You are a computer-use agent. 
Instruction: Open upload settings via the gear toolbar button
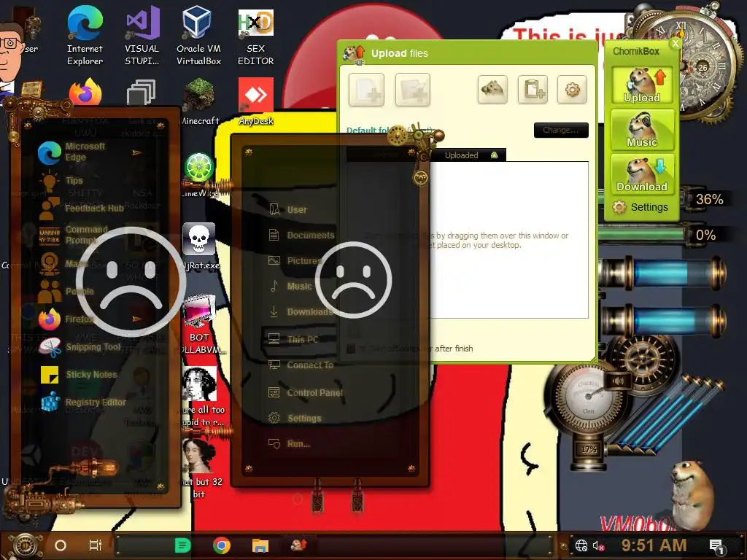tap(572, 89)
